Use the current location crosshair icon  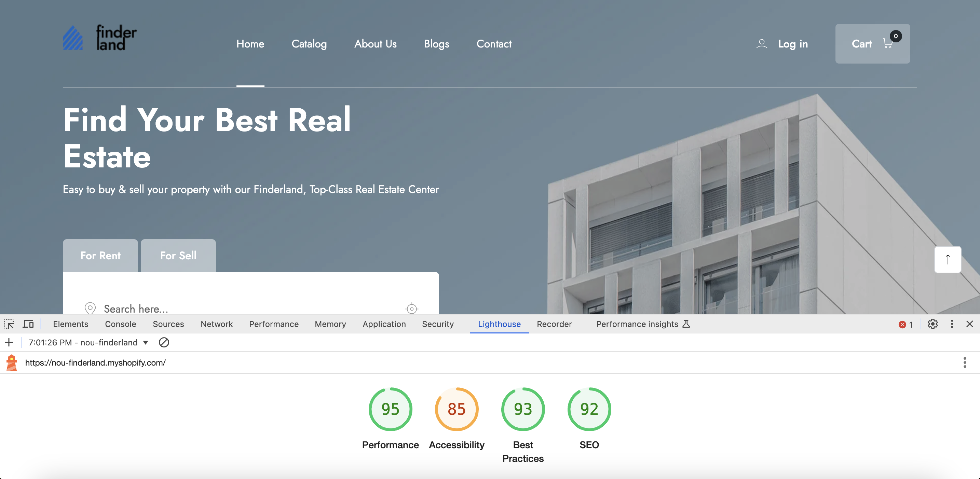tap(412, 309)
